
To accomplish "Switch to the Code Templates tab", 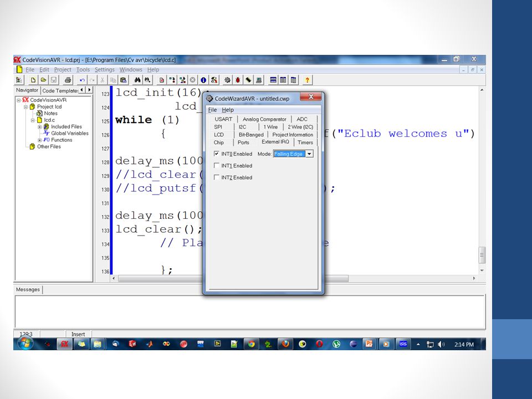I will tap(60, 90).
